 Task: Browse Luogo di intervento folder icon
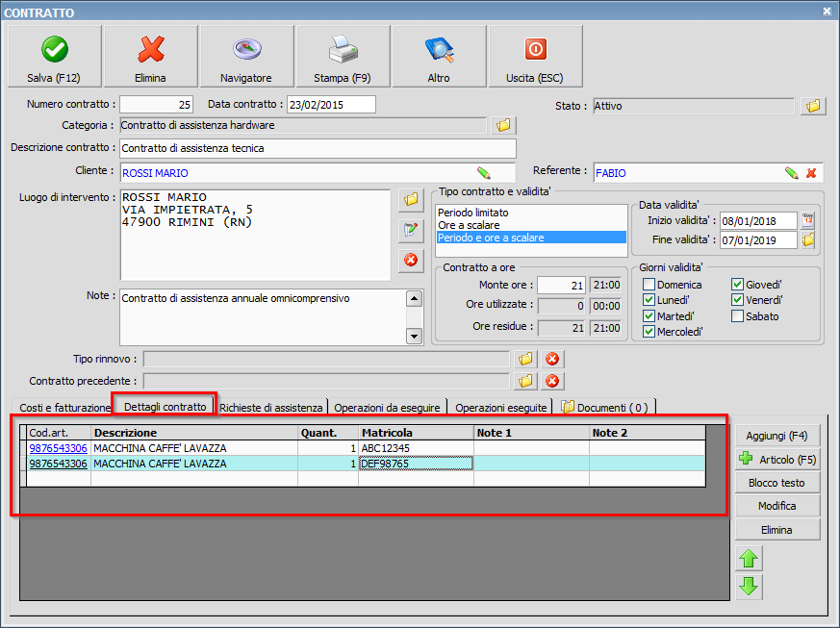[x=411, y=200]
